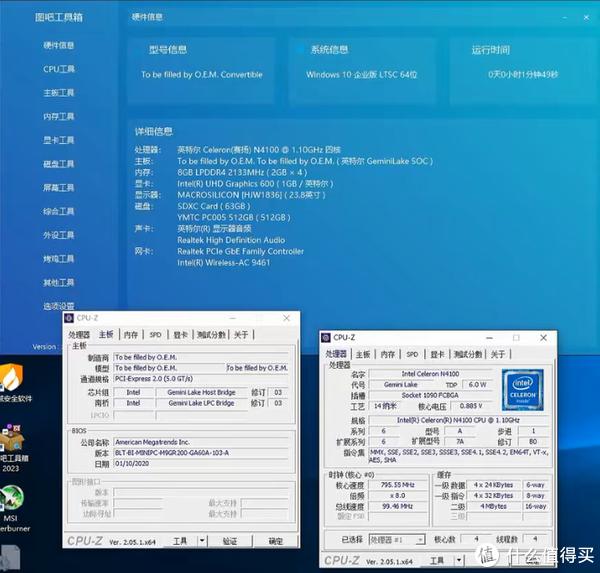Switch to 内存 tab in right CPU-Z window

pos(388,355)
